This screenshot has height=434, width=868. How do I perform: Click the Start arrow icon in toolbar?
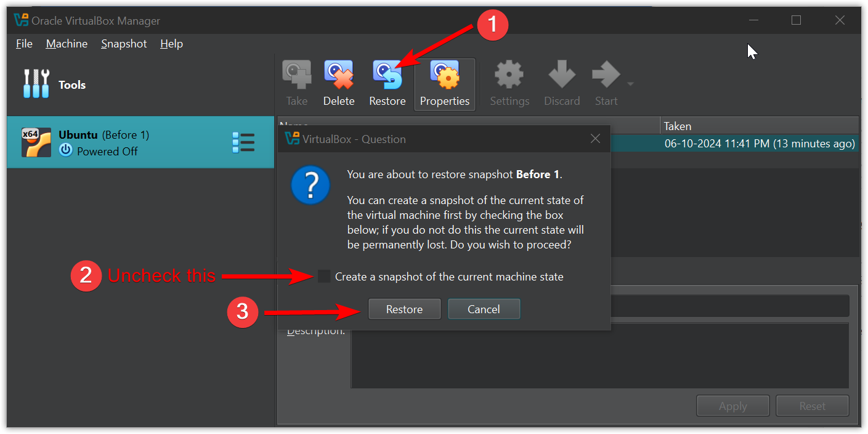(606, 74)
